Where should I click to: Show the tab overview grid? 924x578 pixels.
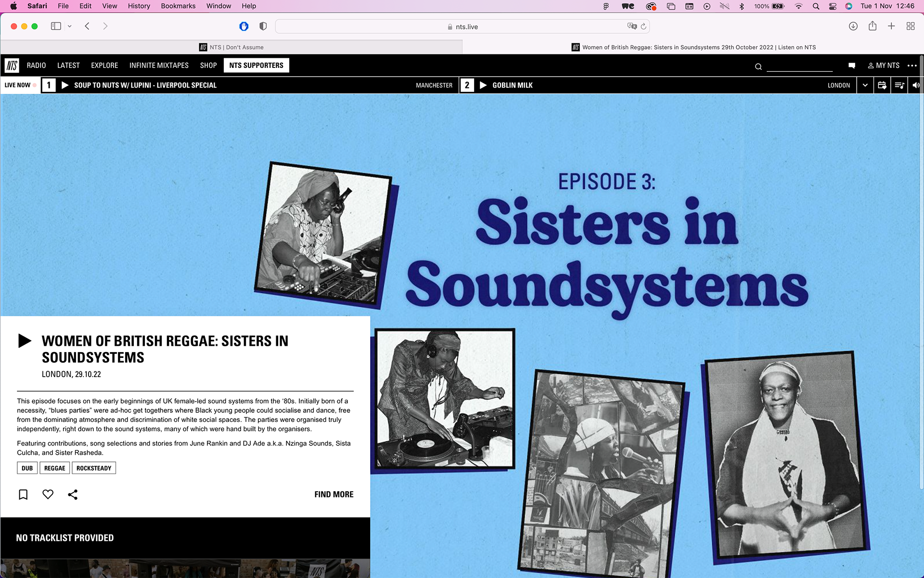911,26
